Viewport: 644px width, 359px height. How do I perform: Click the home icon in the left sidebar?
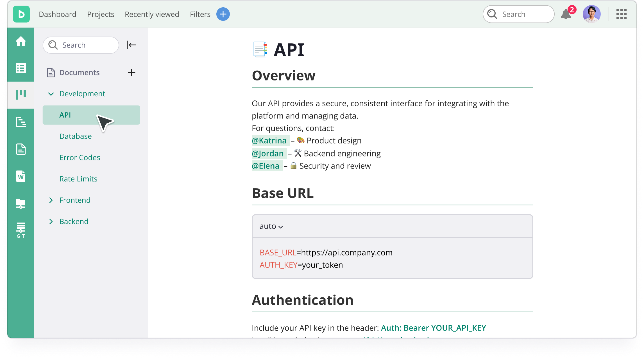tap(21, 41)
